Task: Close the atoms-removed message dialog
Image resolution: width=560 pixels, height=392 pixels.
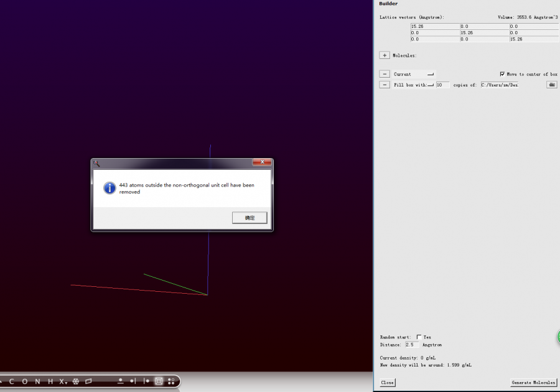Action: pos(262,162)
